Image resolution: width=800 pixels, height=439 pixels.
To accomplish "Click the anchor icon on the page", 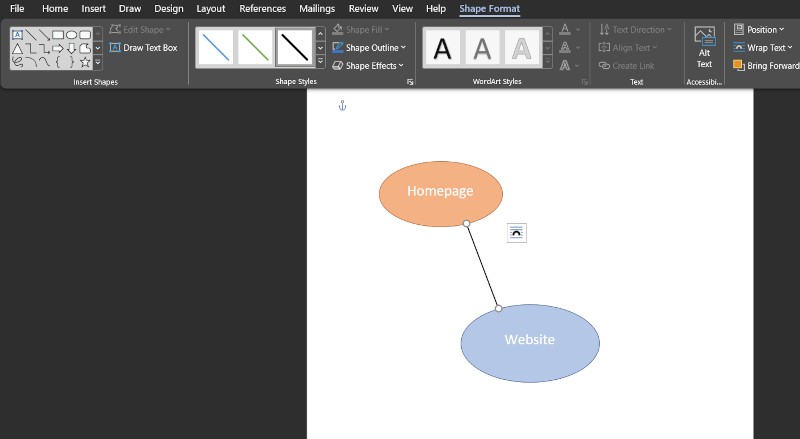I will [342, 106].
